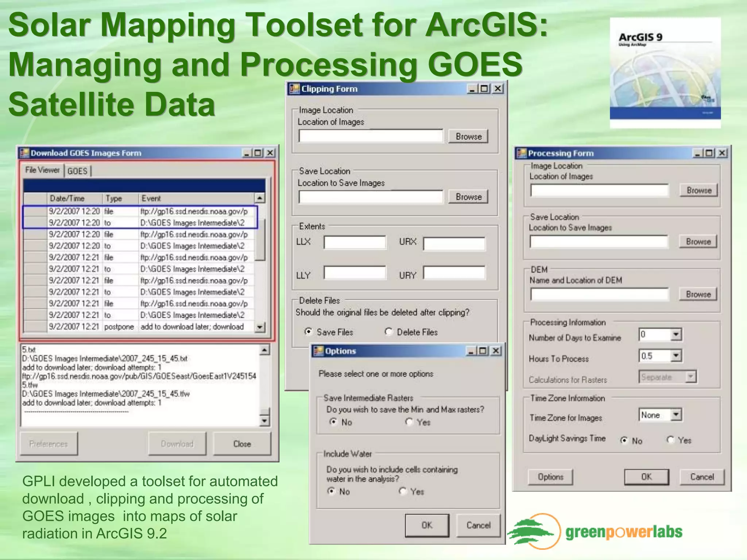This screenshot has height=560, width=747.
Task: Open Calculations for Rasters dropdown
Action: point(690,377)
